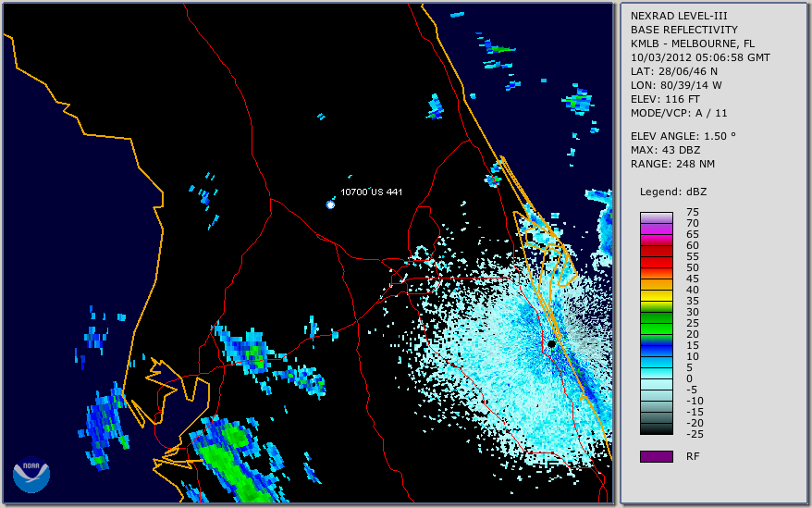Image resolution: width=812 pixels, height=508 pixels.
Task: Click the 'MAX: 43 DBZ' text
Action: pos(666,150)
